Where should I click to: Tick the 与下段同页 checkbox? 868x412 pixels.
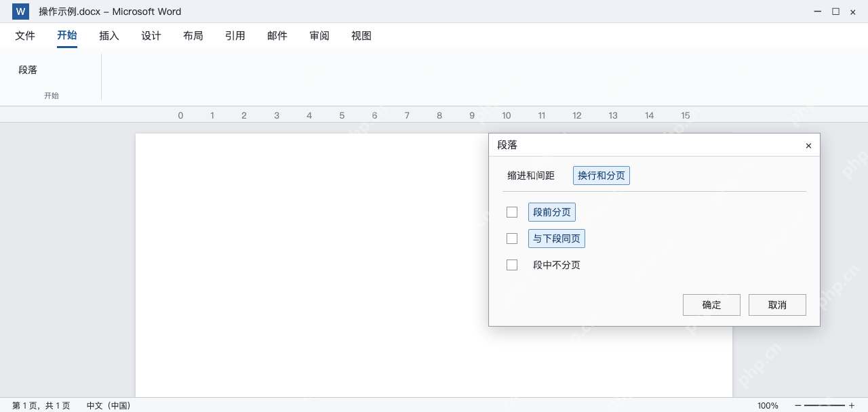pos(512,239)
